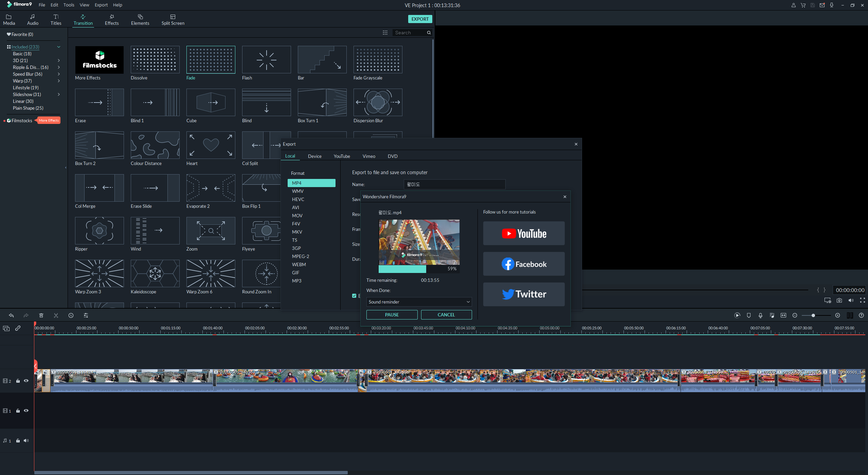Click the undo arrow icon

coord(11,315)
